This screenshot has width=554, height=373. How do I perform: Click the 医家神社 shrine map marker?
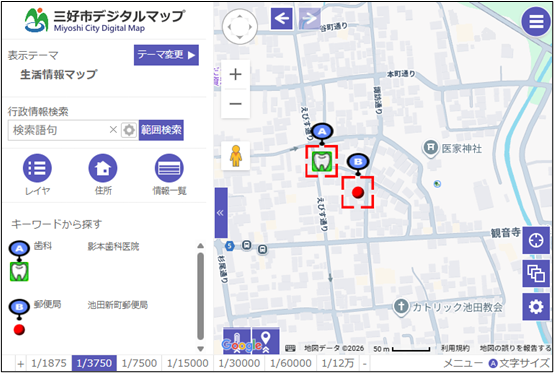(430, 148)
